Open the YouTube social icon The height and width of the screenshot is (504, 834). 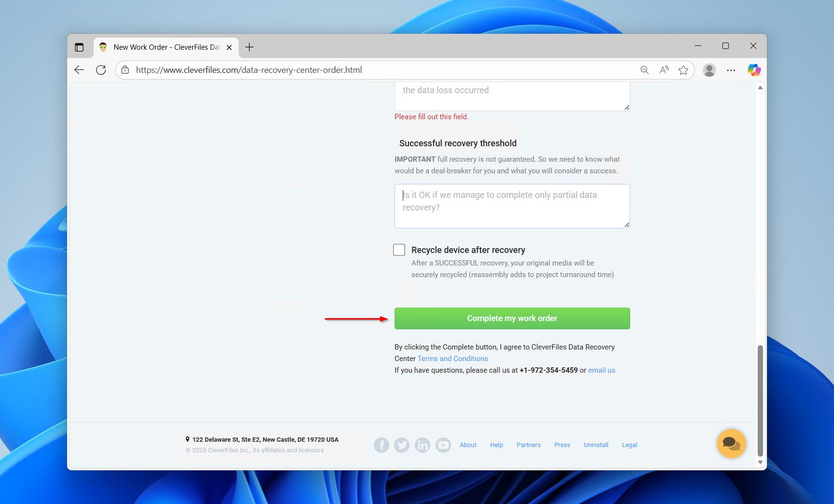pyautogui.click(x=443, y=445)
